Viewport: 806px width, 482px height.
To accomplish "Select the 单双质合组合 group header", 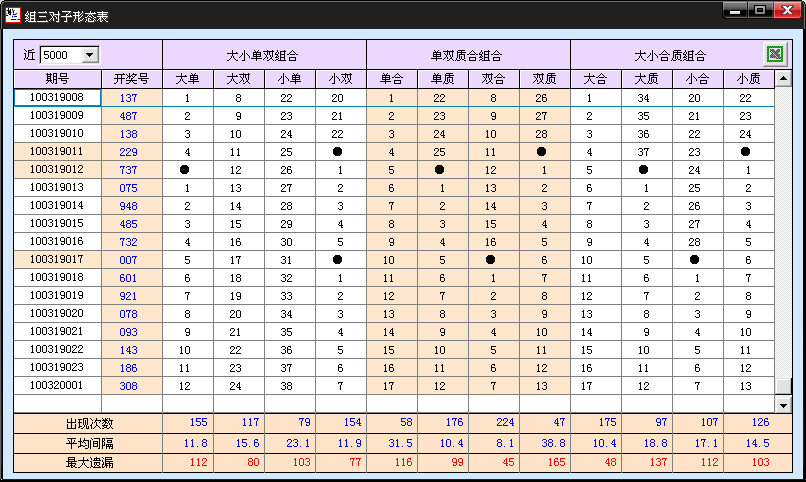I will [468, 55].
